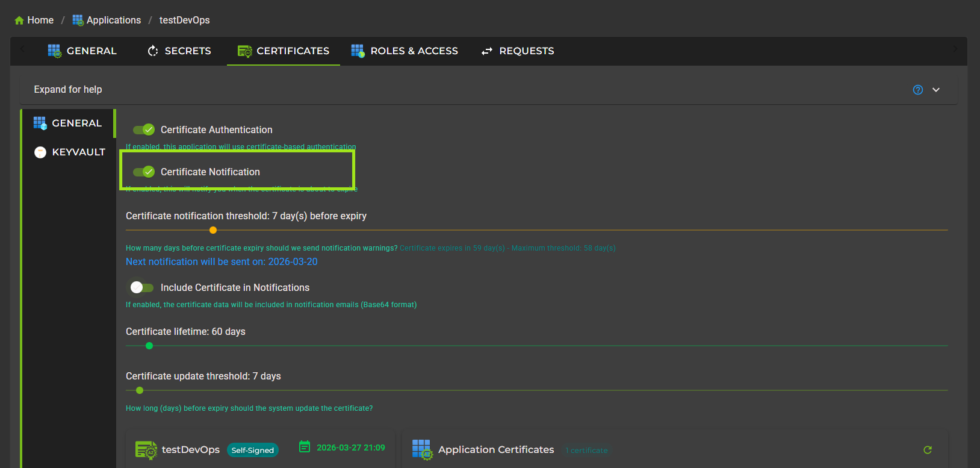Click the testDevOps certificate card icon
Image resolution: width=980 pixels, height=468 pixels.
pos(146,450)
